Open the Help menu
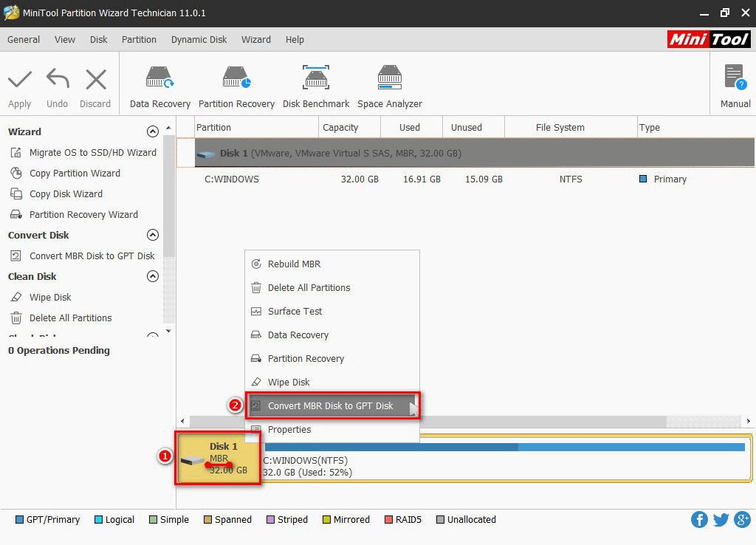 click(295, 40)
